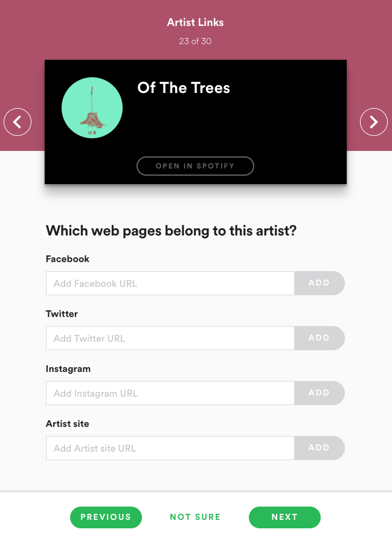Click the Facebook field label

coord(68,259)
